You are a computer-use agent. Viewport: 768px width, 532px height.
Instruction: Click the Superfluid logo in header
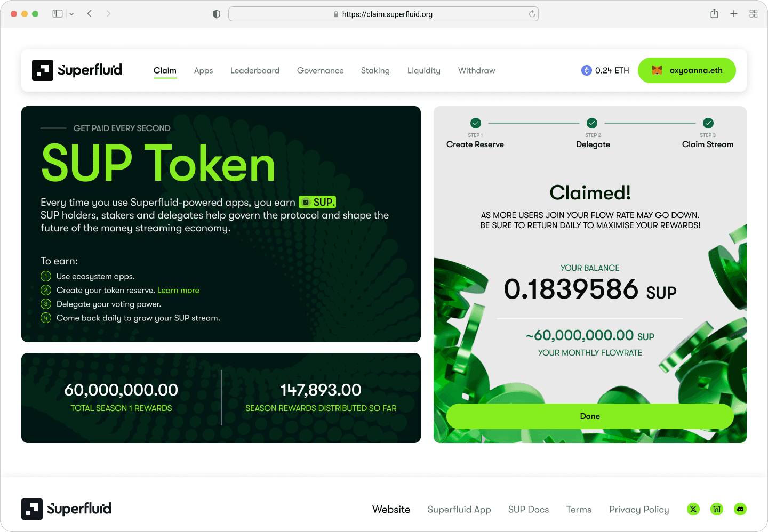click(77, 70)
